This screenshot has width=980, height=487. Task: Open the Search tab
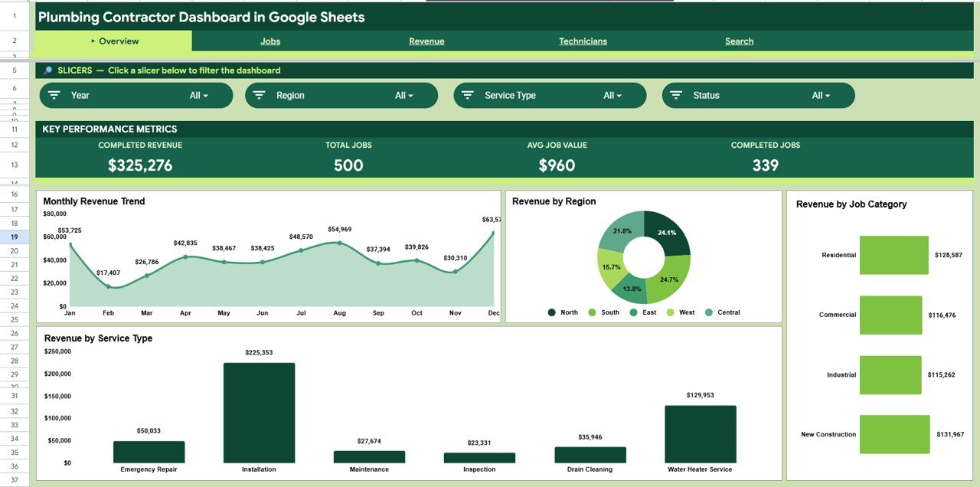(x=740, y=41)
